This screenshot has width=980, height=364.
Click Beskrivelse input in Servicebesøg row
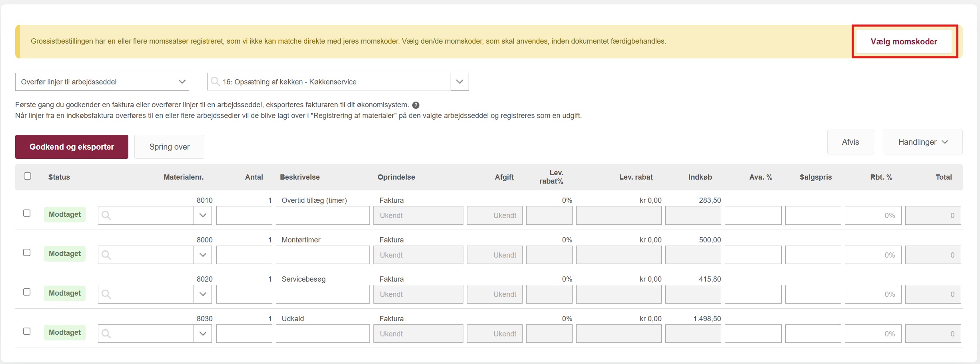(x=323, y=294)
